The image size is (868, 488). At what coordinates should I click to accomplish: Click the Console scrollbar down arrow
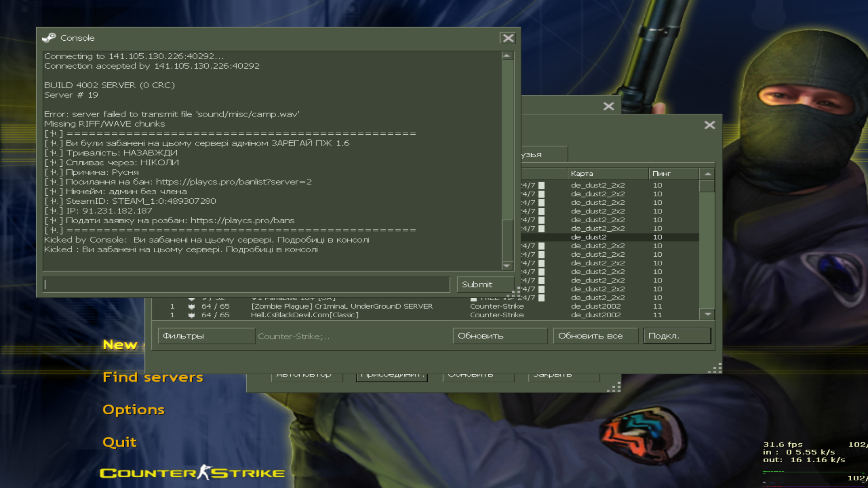tap(507, 266)
